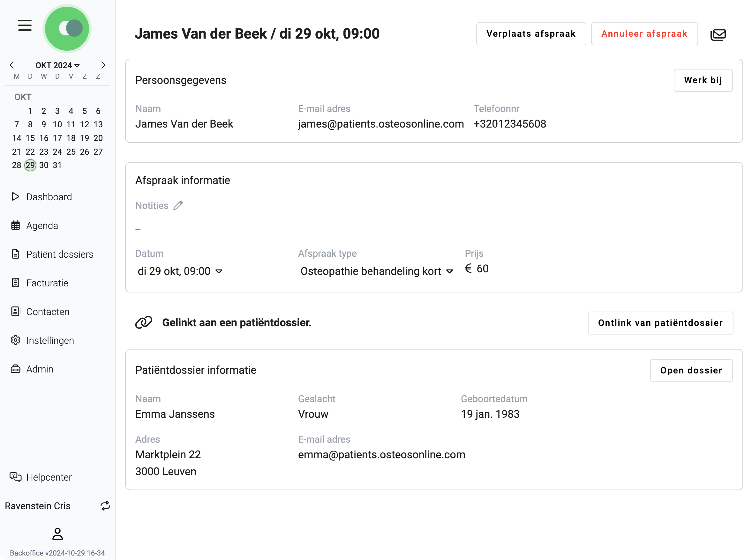752x560 pixels.
Task: Open Contacten via the contact card icon
Action: pos(16,312)
